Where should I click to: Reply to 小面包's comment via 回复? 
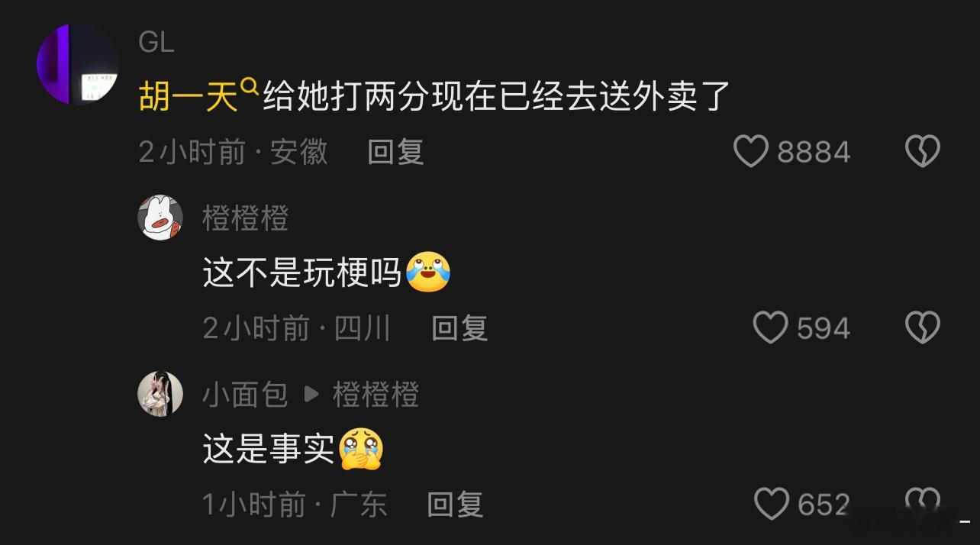(x=455, y=505)
